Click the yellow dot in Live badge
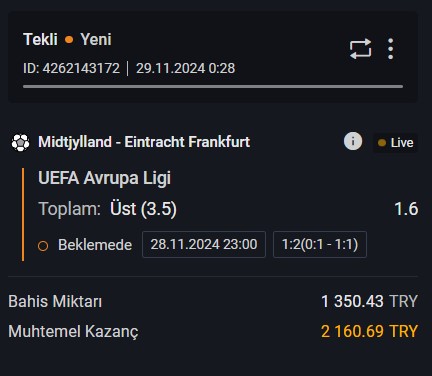This screenshot has width=432, height=376. pyautogui.click(x=382, y=143)
